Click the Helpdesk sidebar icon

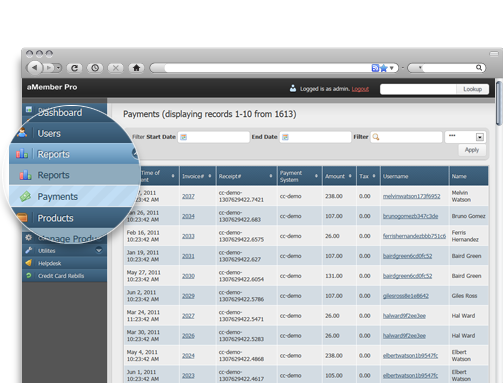29,263
